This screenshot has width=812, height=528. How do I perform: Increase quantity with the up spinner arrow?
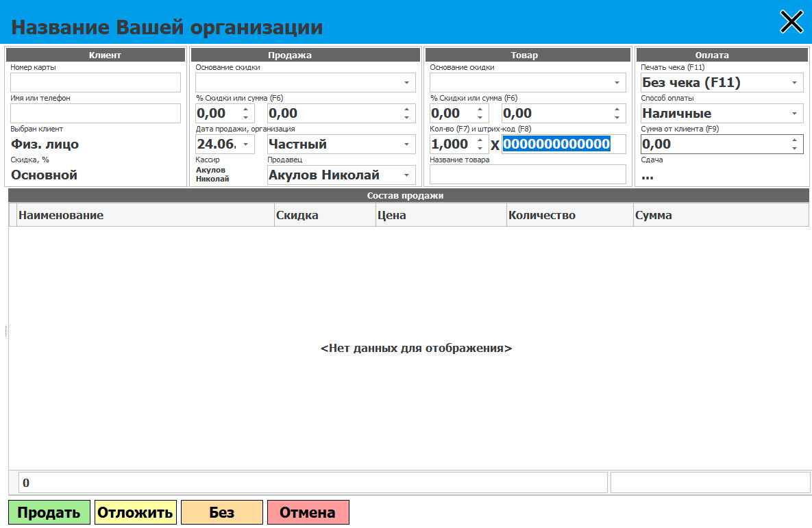click(x=480, y=140)
